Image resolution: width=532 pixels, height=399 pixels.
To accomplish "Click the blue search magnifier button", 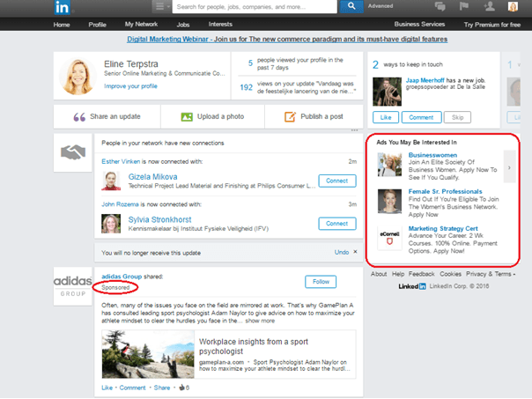I will click(x=351, y=7).
